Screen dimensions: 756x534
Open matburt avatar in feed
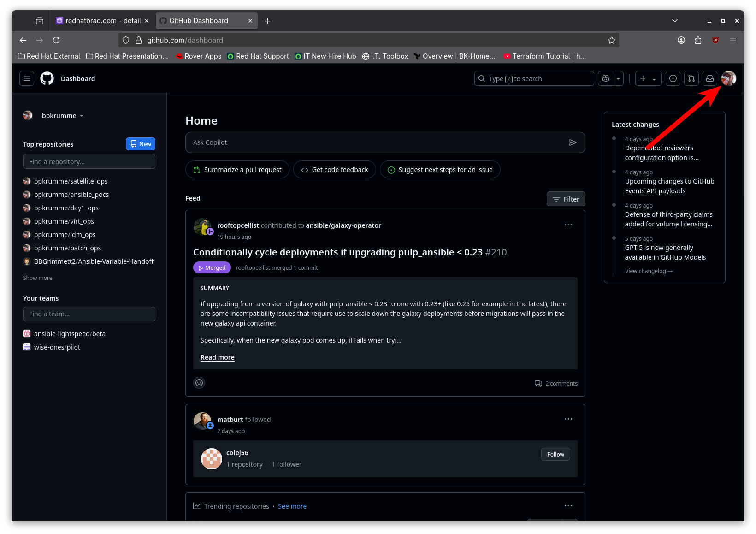[x=202, y=421]
